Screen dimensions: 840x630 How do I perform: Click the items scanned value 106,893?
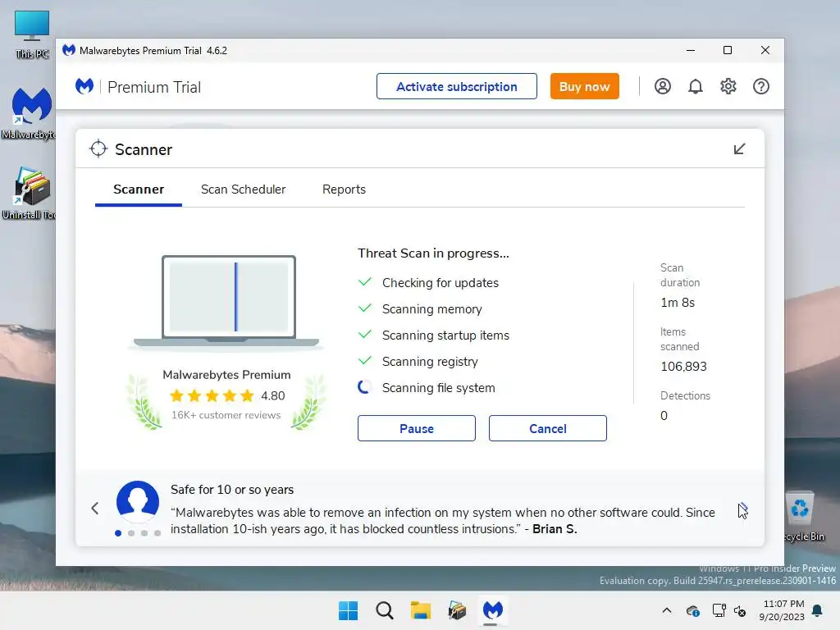[683, 367]
